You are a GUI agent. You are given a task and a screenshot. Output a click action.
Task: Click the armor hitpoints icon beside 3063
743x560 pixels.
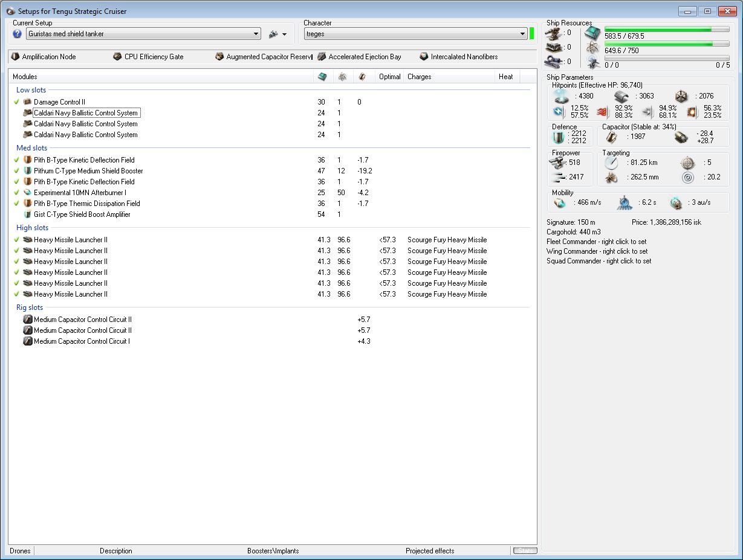coord(622,96)
